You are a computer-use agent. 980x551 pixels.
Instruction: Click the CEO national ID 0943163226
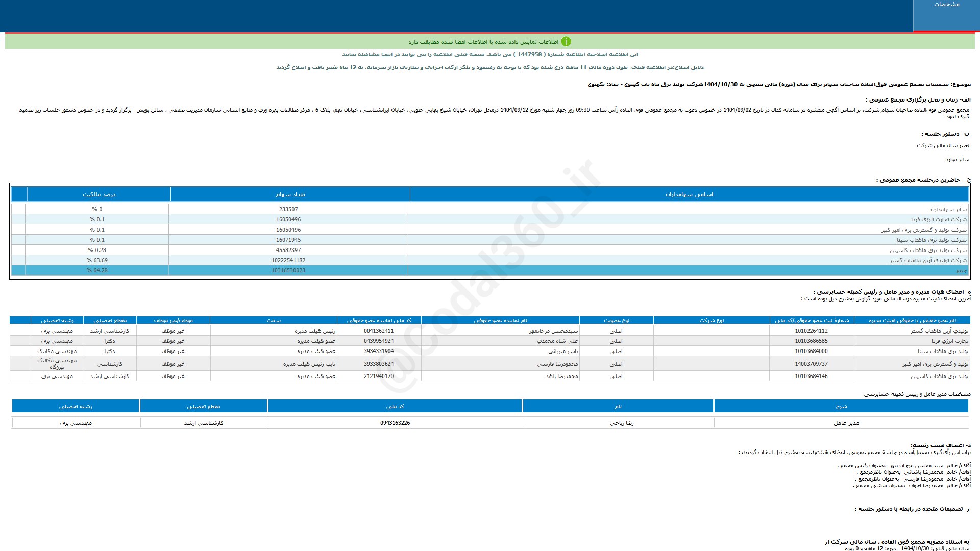click(395, 423)
